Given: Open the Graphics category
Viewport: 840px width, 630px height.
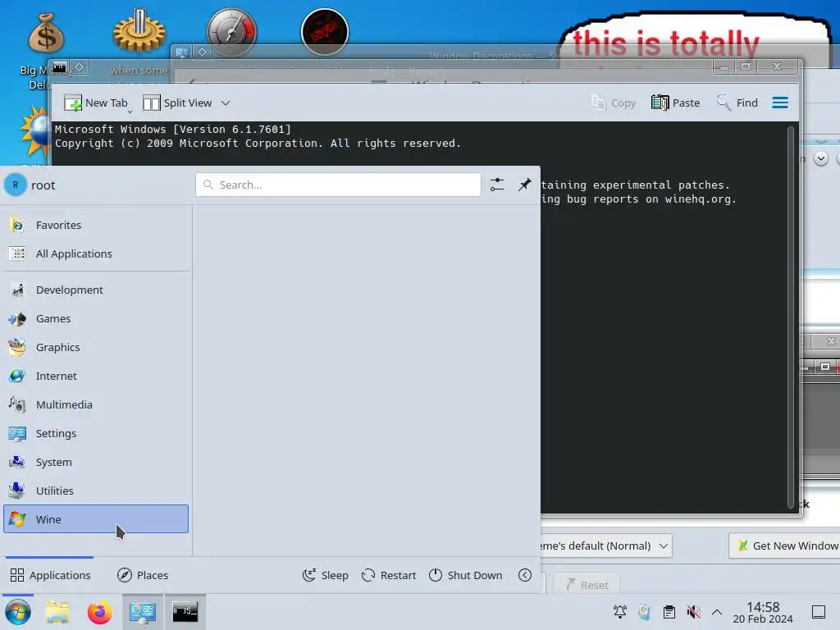Looking at the screenshot, I should (x=96, y=347).
